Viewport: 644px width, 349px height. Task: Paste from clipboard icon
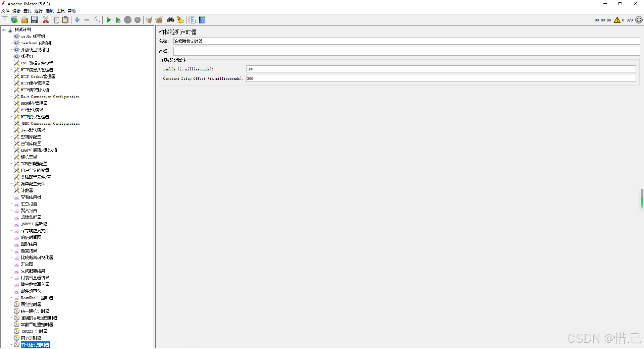66,20
